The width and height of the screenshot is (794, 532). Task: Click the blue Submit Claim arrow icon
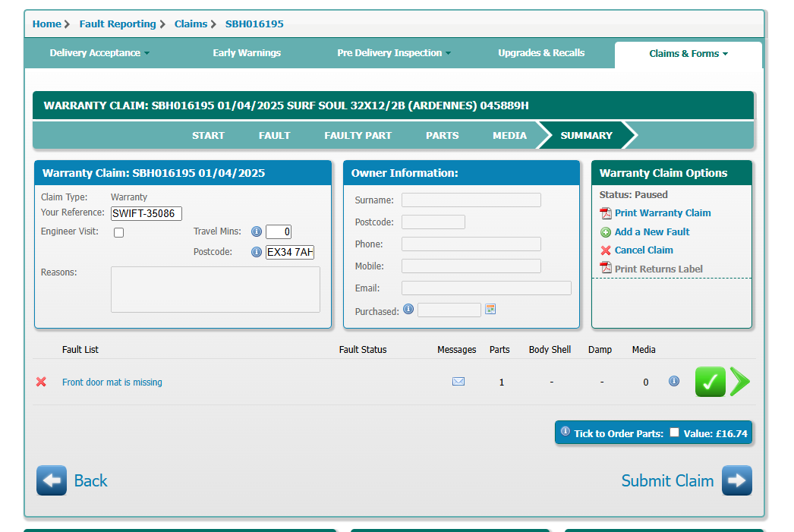point(737,480)
